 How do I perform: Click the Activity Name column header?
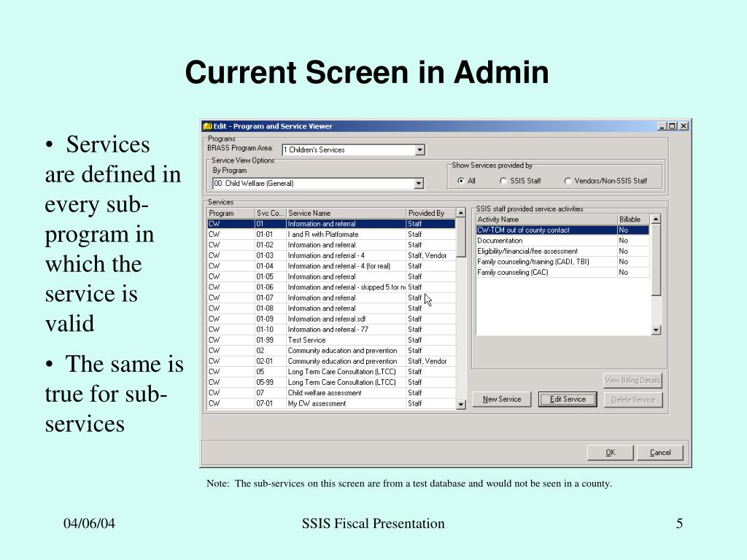pos(546,219)
